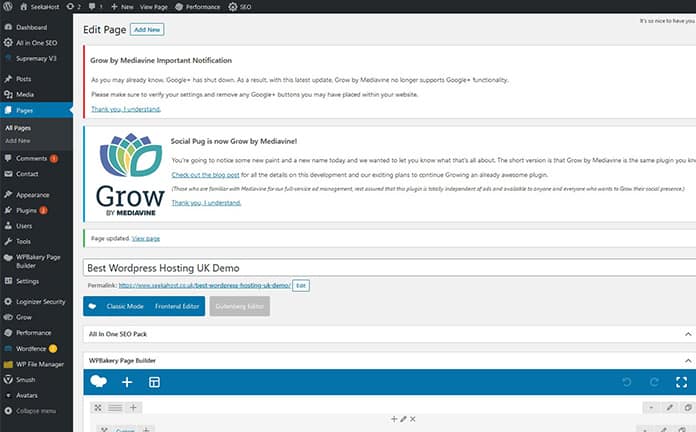Change first row column layout icon

pos(115,408)
